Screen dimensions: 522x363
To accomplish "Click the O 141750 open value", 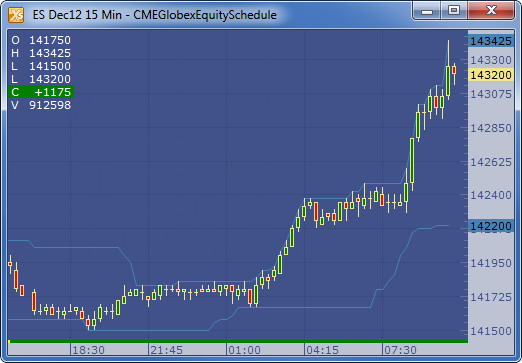I will pyautogui.click(x=41, y=40).
